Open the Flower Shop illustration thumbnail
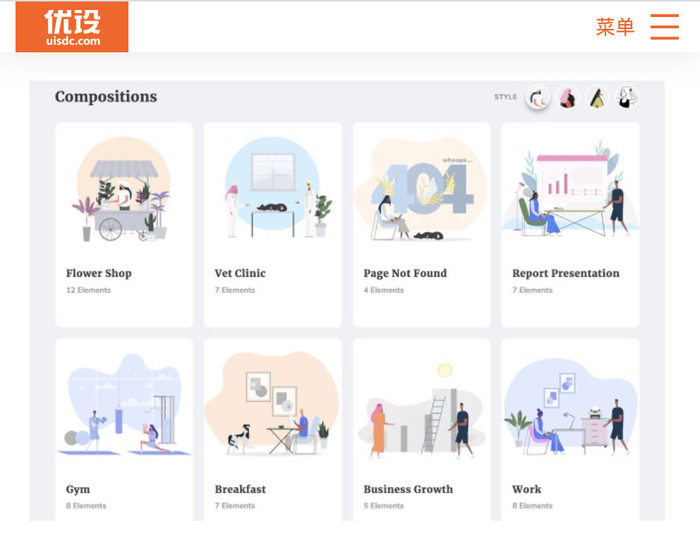The width and height of the screenshot is (700, 552). [x=124, y=189]
